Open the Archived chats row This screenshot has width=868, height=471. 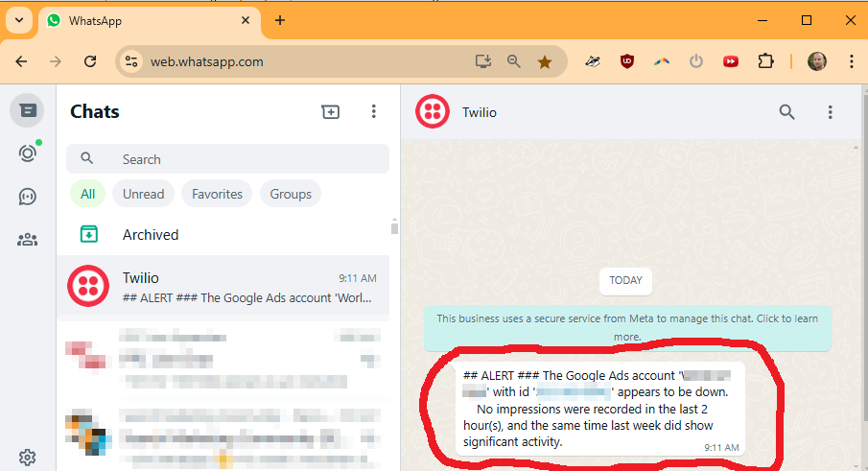click(223, 235)
